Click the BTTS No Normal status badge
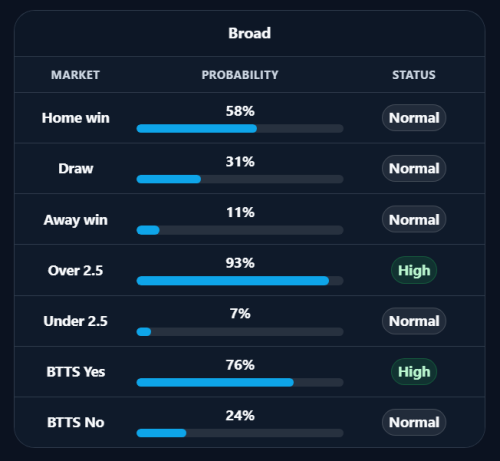The height and width of the screenshot is (461, 500). coord(414,422)
